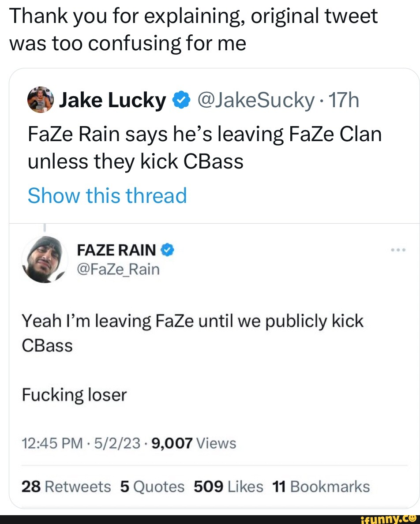This screenshot has height=524, width=420.
Task: Open the Show this thread link
Action: click(x=106, y=195)
